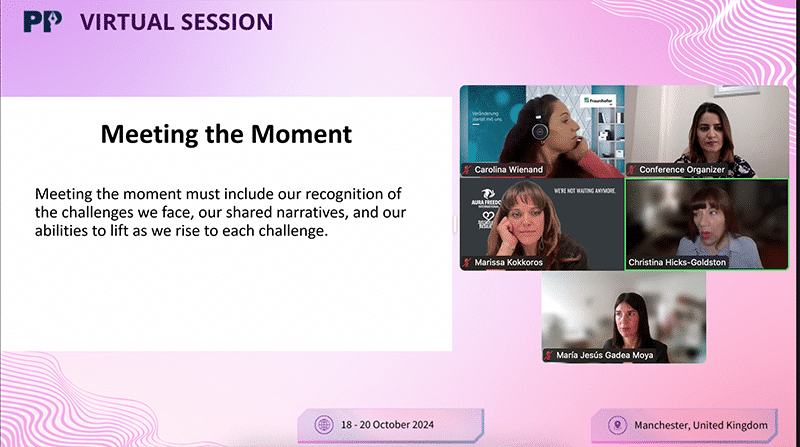This screenshot has height=447, width=800.
Task: Select María Jesús Gadea Moya's video tile
Action: pos(624,315)
